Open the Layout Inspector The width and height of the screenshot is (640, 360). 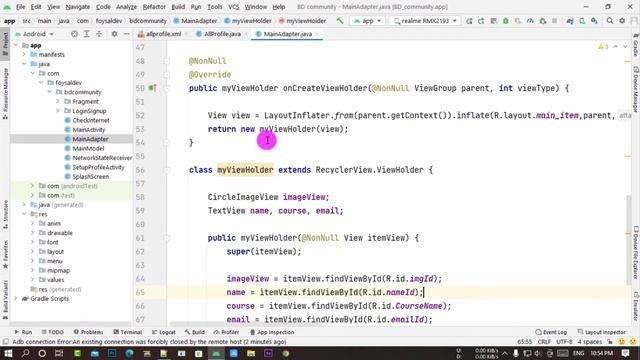(602, 332)
